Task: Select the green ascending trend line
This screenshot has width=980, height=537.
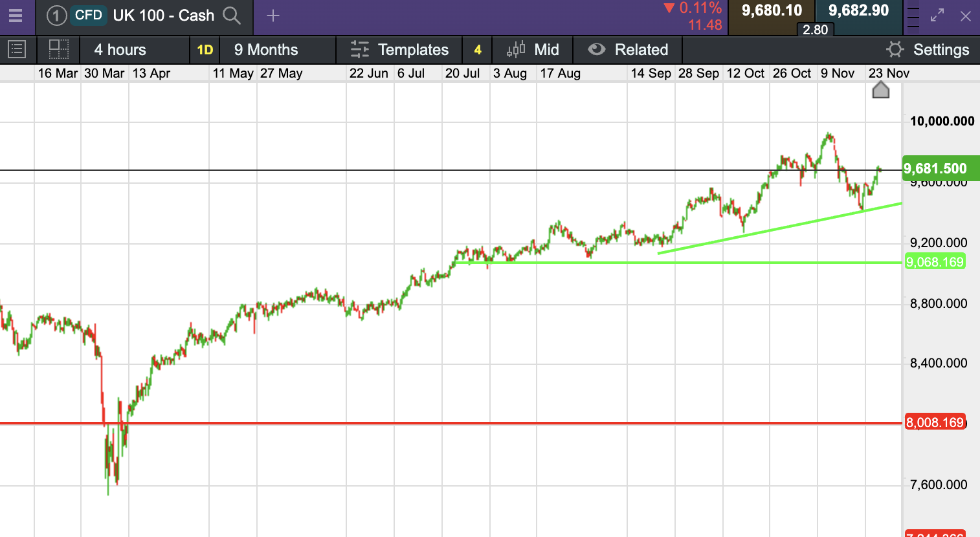Action: tap(779, 228)
